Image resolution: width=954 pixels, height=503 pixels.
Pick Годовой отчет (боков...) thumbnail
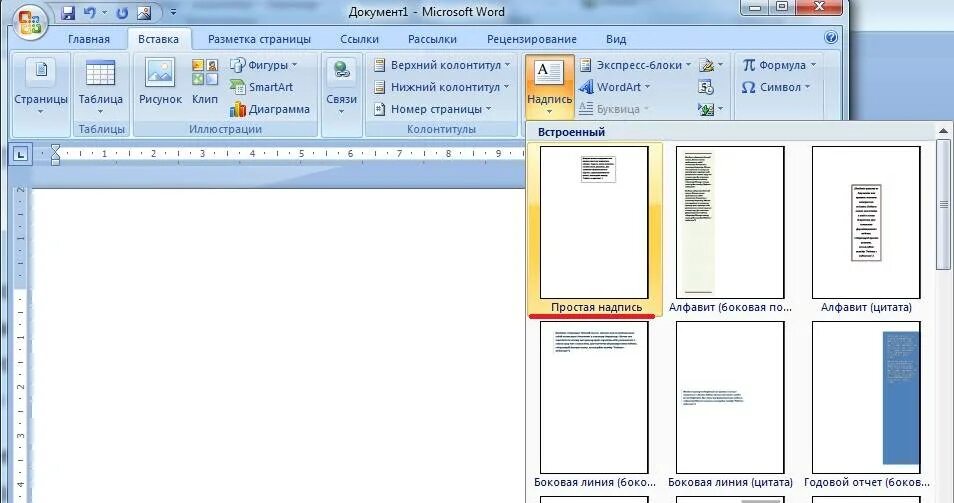[866, 405]
